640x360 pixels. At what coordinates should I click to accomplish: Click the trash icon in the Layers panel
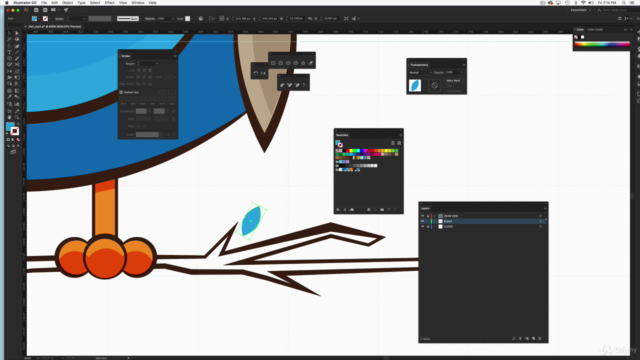[x=540, y=338]
